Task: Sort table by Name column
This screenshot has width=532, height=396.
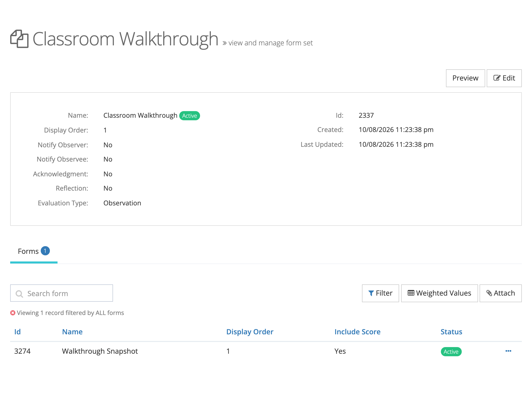Action: click(x=72, y=332)
